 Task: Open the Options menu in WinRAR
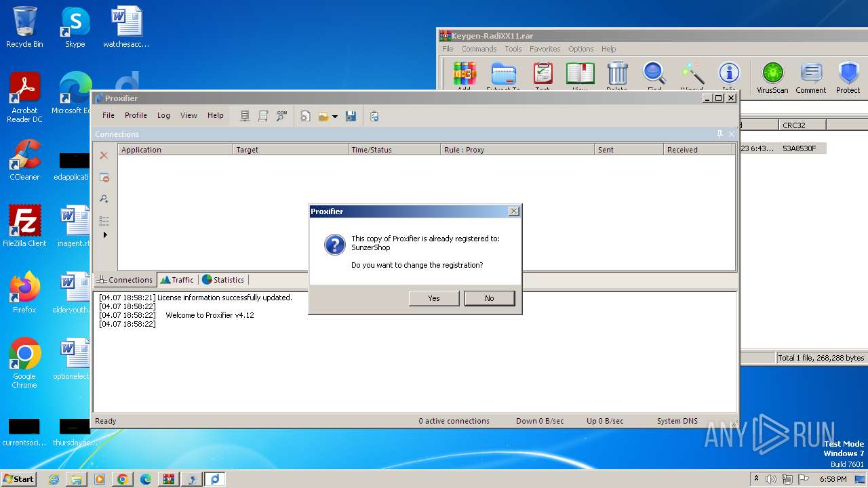[580, 49]
